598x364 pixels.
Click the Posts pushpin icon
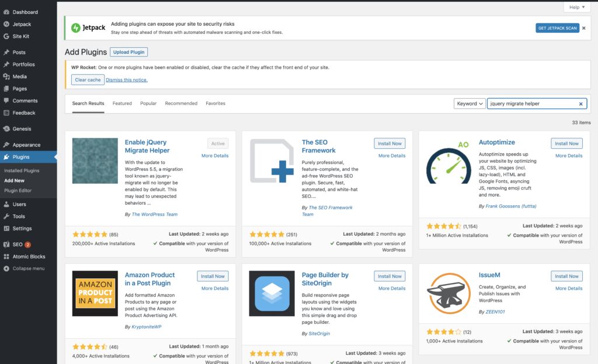(6, 52)
